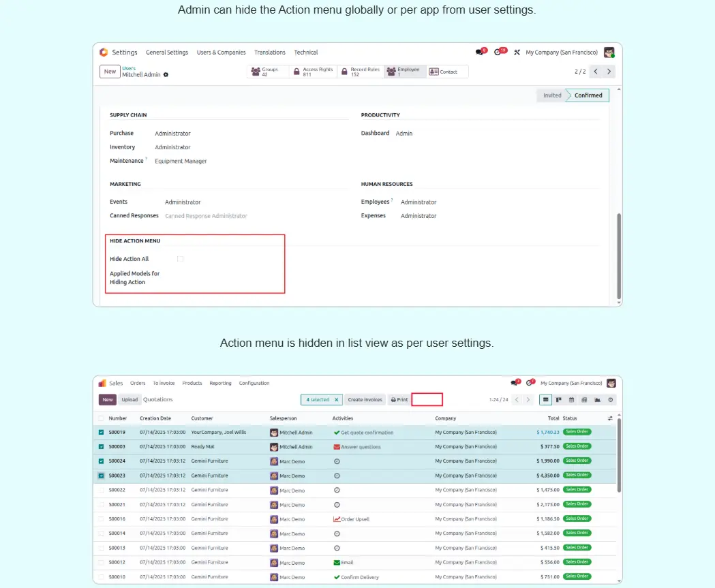Uncheck the S00019 quotation row checkbox
Screen dimensions: 715x588
(x=102, y=432)
